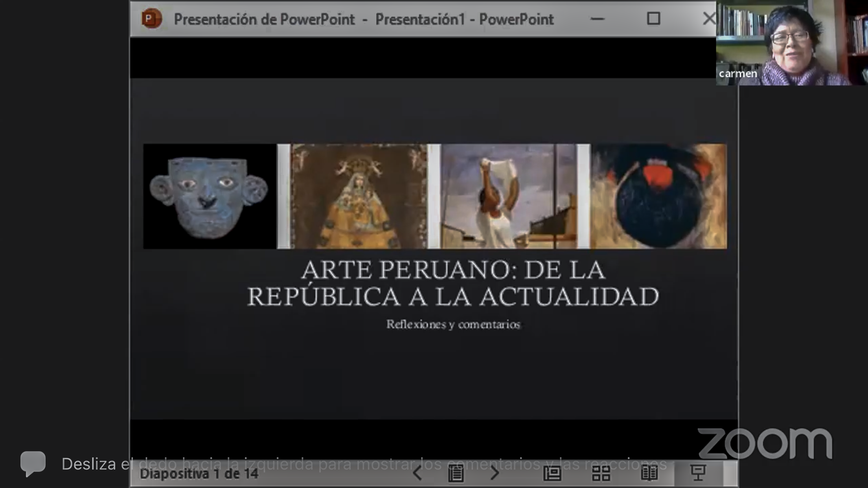Advance to next slide arrow
The image size is (868, 488).
494,473
